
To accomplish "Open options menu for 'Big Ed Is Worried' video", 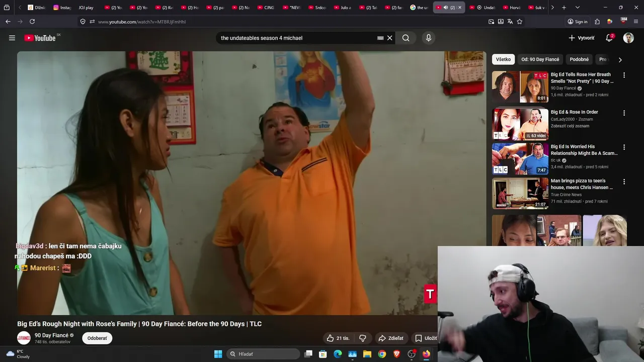I will pyautogui.click(x=624, y=147).
